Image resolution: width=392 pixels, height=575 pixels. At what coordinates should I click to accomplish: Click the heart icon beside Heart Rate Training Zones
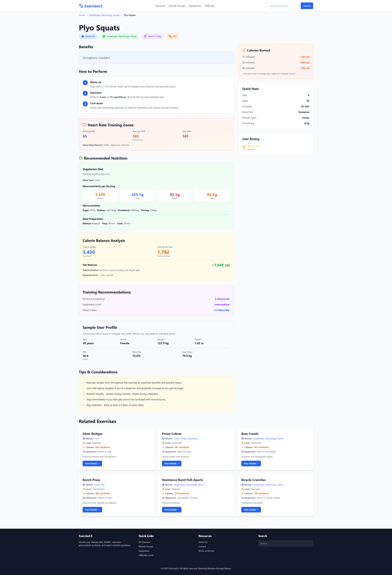pos(85,125)
